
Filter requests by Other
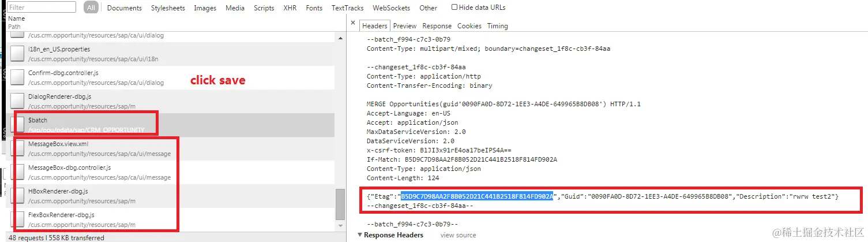click(429, 8)
